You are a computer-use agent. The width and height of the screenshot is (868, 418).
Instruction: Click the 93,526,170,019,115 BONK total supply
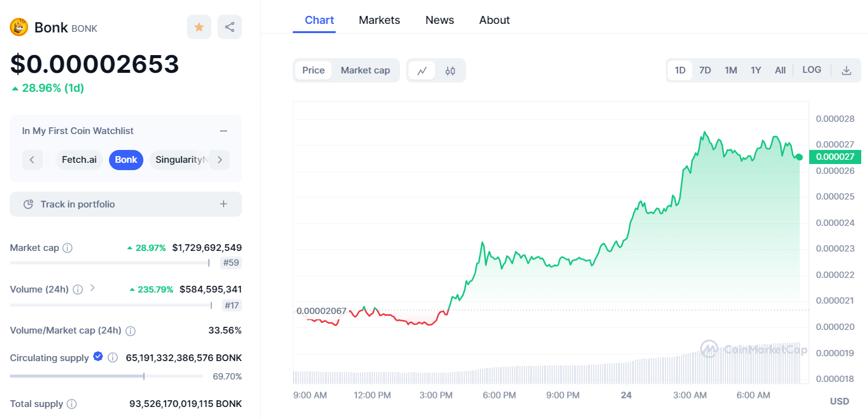(x=186, y=404)
